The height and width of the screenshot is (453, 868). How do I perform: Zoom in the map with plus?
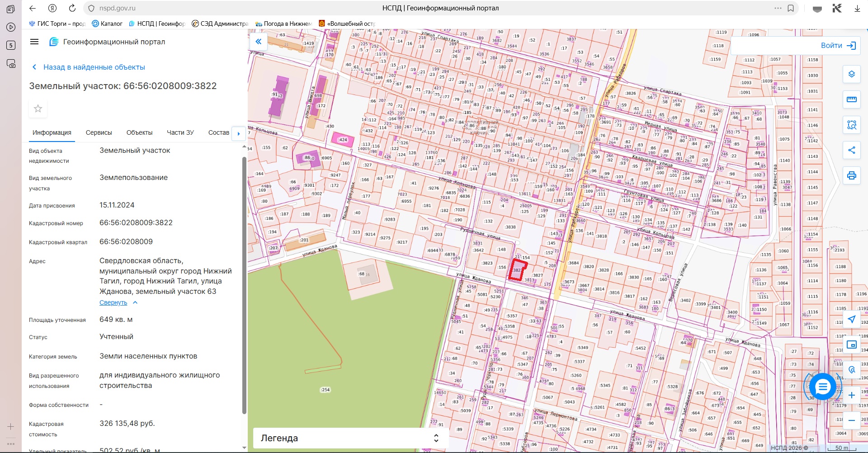coord(851,395)
